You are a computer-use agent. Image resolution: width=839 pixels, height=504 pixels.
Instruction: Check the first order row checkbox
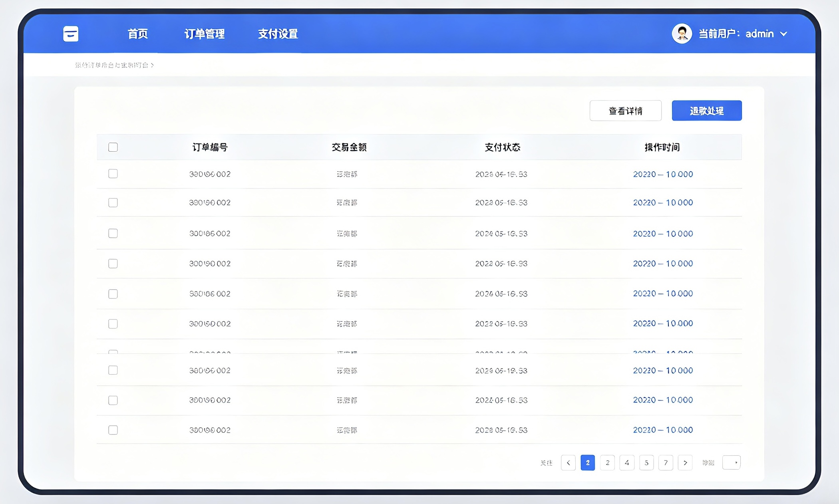pos(113,174)
